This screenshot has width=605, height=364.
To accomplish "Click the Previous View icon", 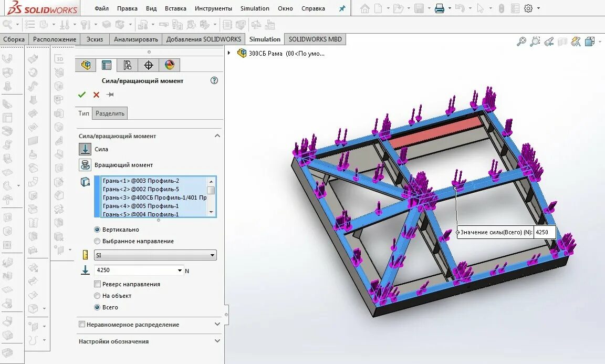I will (549, 41).
